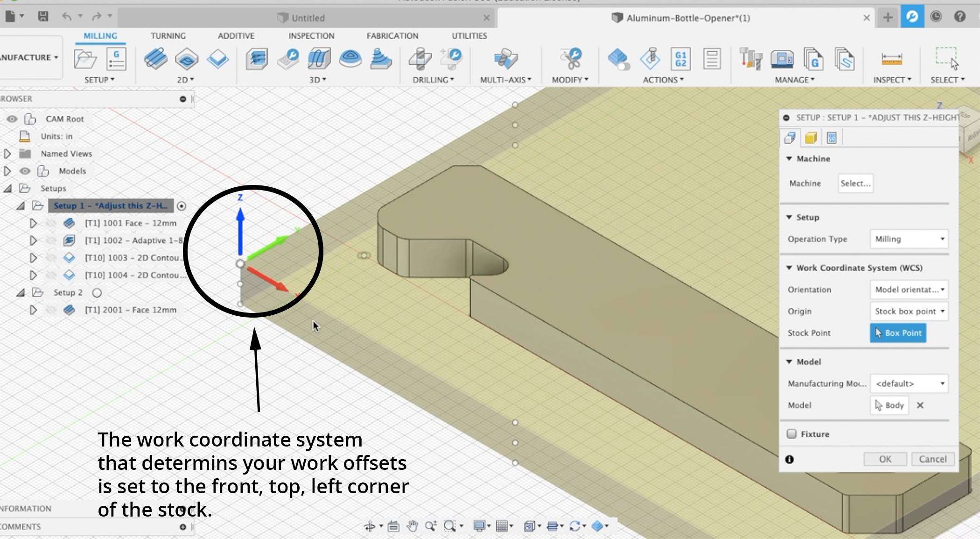Screen dimensions: 980x539
Task: Click the Body model selection button
Action: point(889,405)
